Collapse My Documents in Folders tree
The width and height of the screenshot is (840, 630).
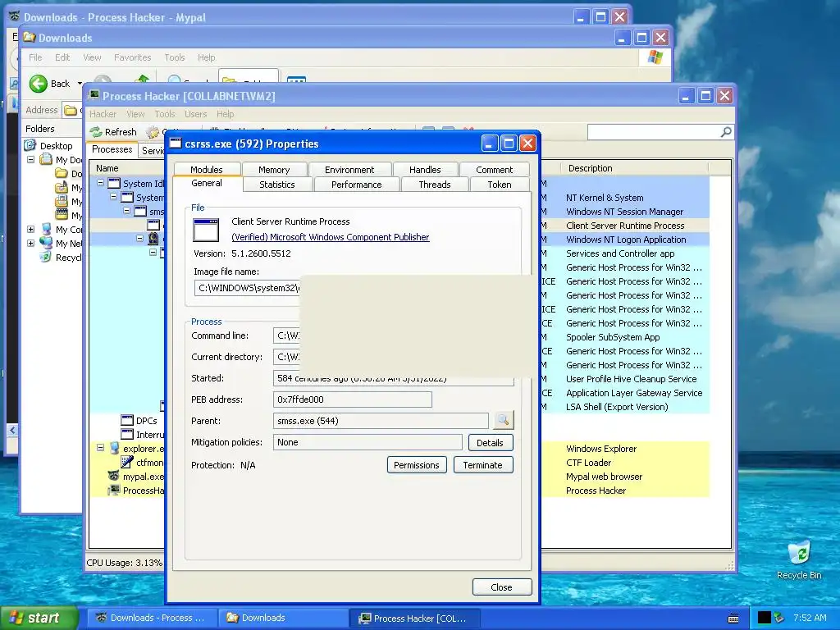tap(30, 160)
